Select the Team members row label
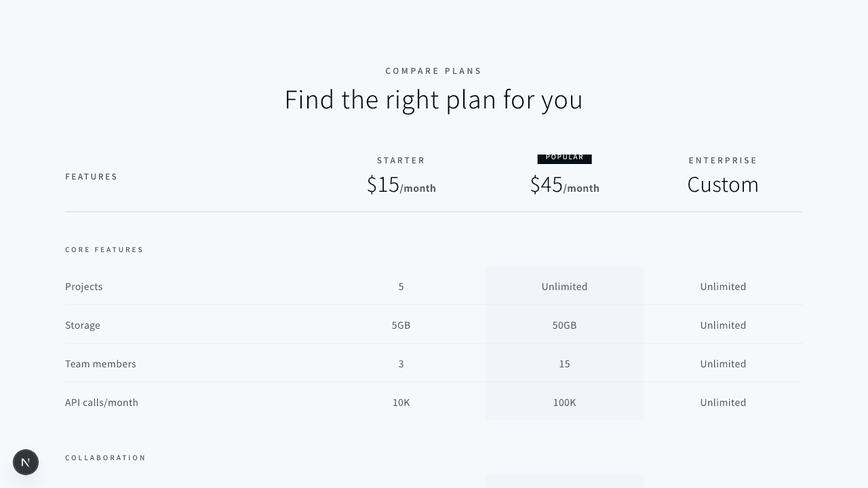This screenshot has width=868, height=488. [100, 364]
